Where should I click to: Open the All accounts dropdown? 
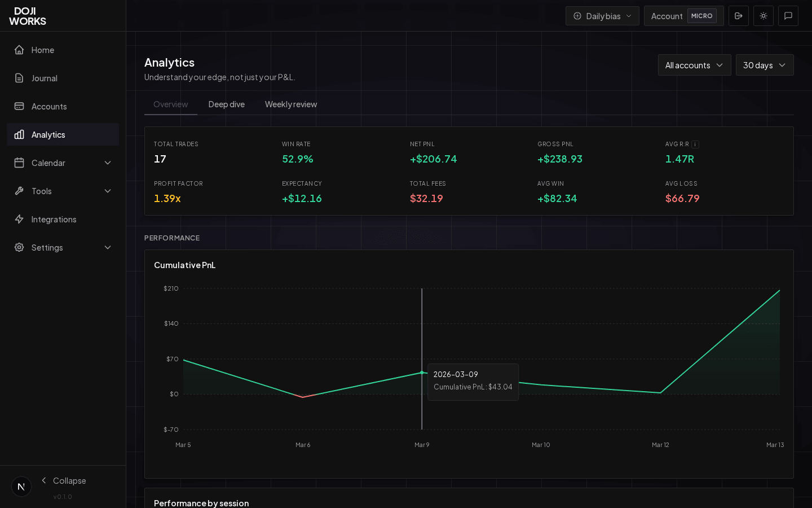(x=694, y=65)
